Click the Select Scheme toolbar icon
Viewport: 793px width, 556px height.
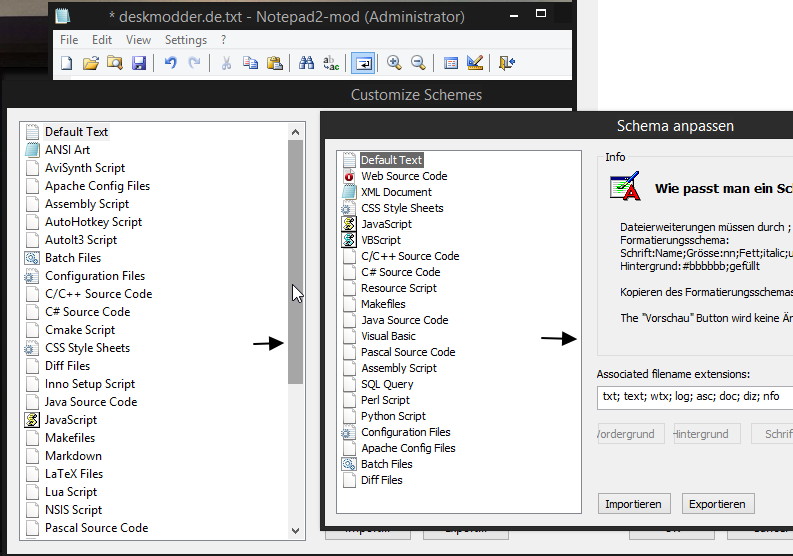coord(451,63)
